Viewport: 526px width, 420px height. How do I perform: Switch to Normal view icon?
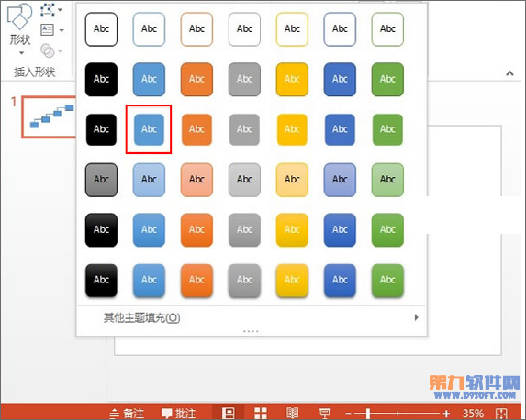coord(229,413)
